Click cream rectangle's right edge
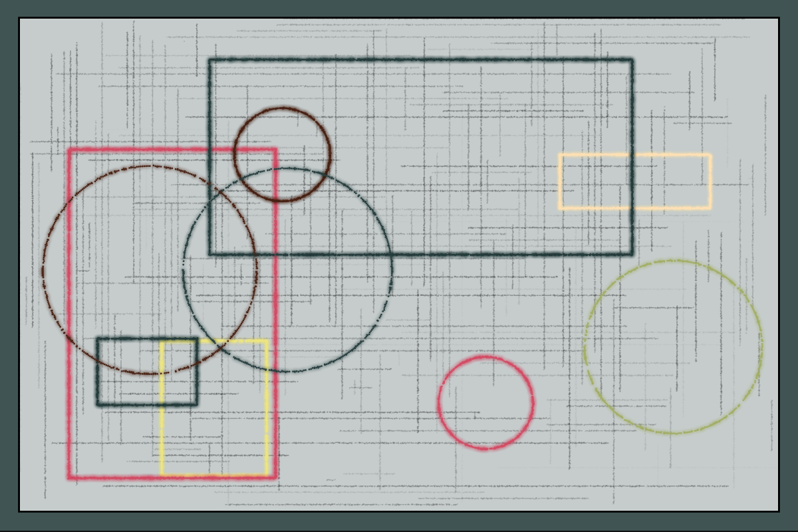 [710, 182]
